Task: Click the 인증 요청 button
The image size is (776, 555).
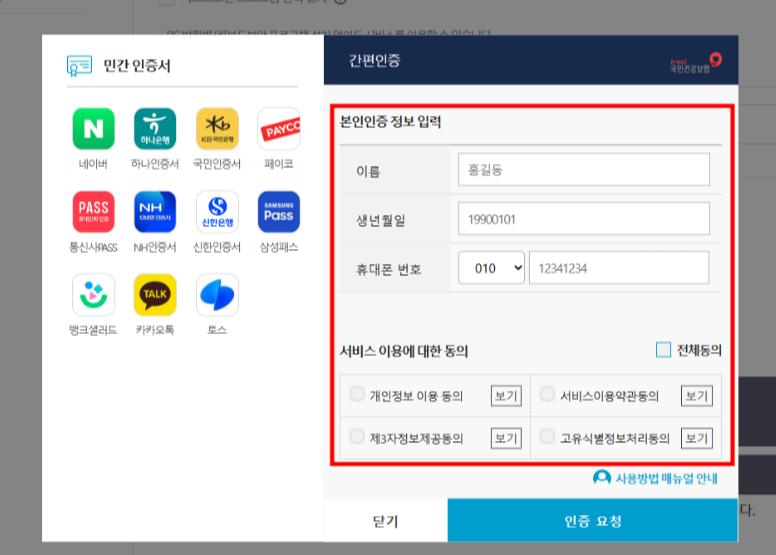Action: 593,520
